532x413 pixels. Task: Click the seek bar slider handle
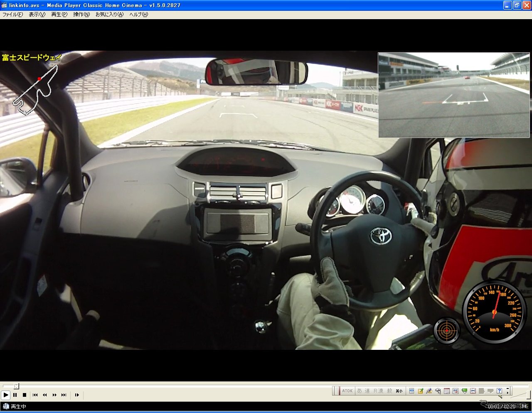point(16,386)
